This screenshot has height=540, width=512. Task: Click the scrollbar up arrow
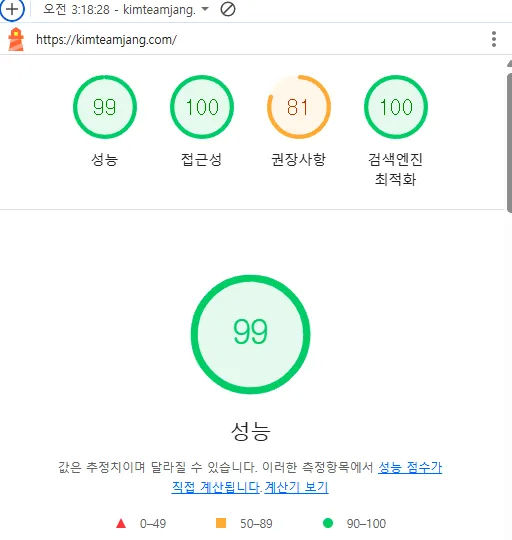pyautogui.click(x=509, y=63)
